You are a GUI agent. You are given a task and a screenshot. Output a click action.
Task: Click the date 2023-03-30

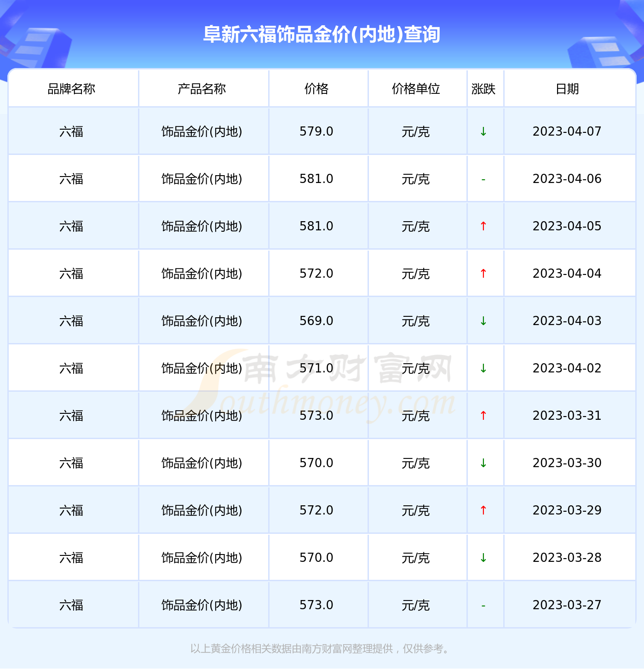pyautogui.click(x=567, y=463)
